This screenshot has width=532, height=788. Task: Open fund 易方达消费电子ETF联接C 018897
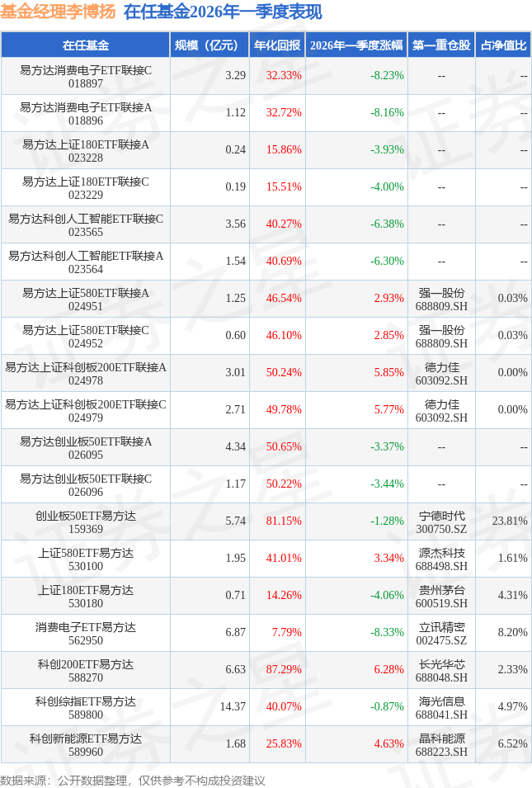pyautogui.click(x=86, y=76)
